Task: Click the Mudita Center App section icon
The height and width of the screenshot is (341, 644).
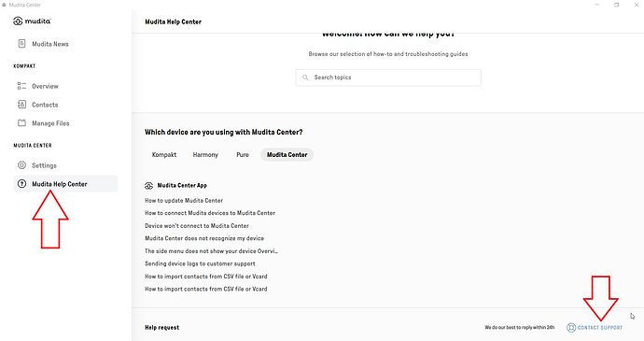Action: (x=148, y=186)
